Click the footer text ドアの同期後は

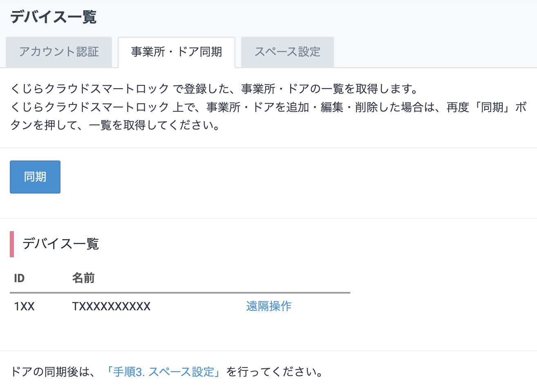53,372
